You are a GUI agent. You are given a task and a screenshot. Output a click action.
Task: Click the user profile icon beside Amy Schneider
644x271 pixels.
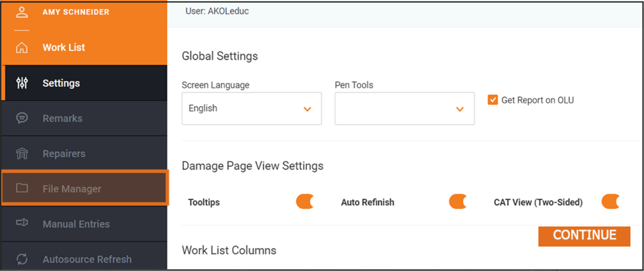pos(21,12)
